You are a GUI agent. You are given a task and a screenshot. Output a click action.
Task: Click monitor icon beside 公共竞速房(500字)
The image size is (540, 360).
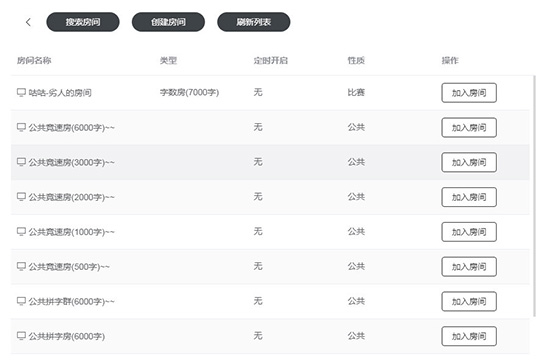click(x=21, y=266)
